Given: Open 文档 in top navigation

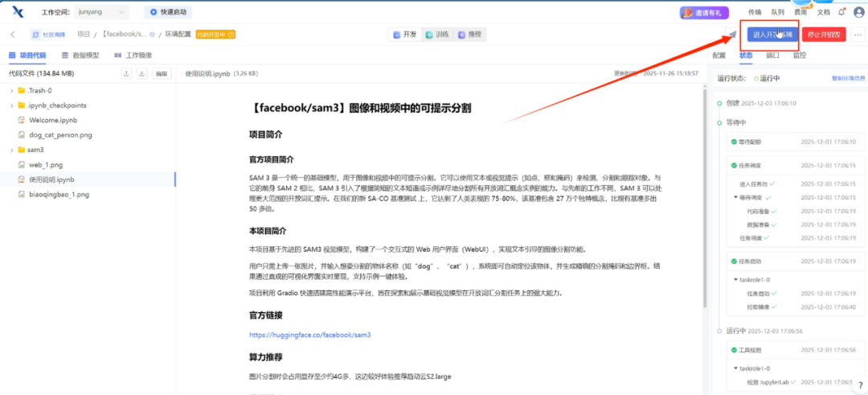Looking at the screenshot, I should pyautogui.click(x=824, y=11).
